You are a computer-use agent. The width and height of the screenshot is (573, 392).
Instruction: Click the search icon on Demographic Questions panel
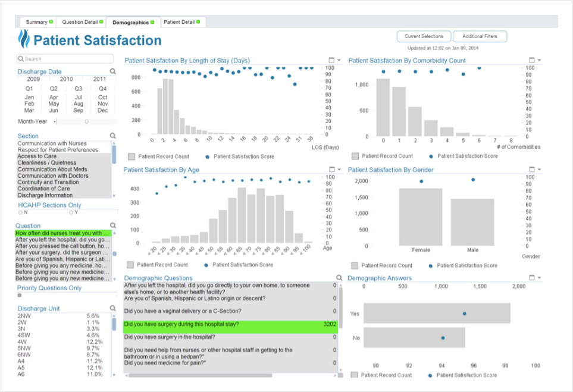[339, 277]
